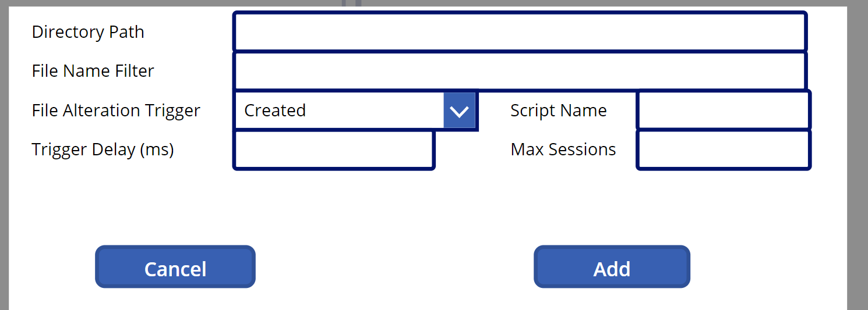This screenshot has width=868, height=310.
Task: Click the partially hidden bars above the dialog
Action: [351, 3]
